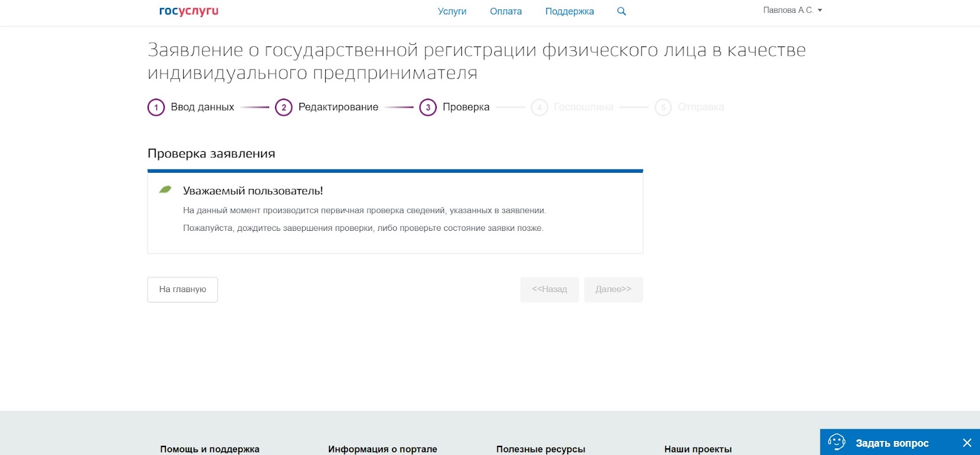Screen dimensions: 980x455
Task: Go to the Поддержка section
Action: click(x=570, y=11)
